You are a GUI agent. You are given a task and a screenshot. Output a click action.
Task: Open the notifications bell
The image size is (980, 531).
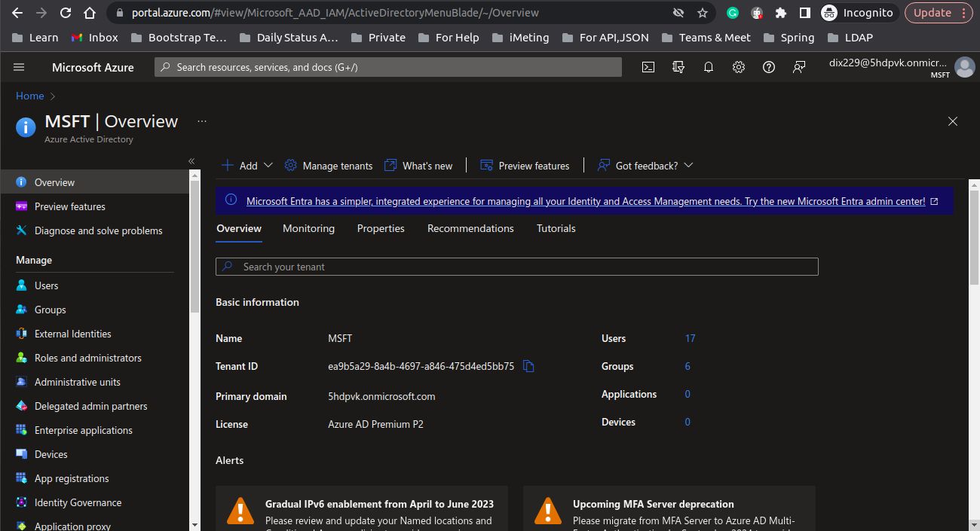point(709,67)
